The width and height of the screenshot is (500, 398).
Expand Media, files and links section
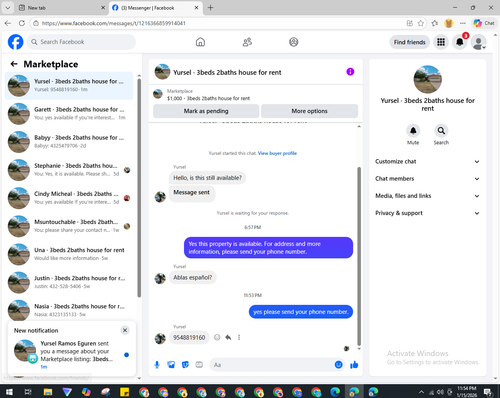point(428,196)
